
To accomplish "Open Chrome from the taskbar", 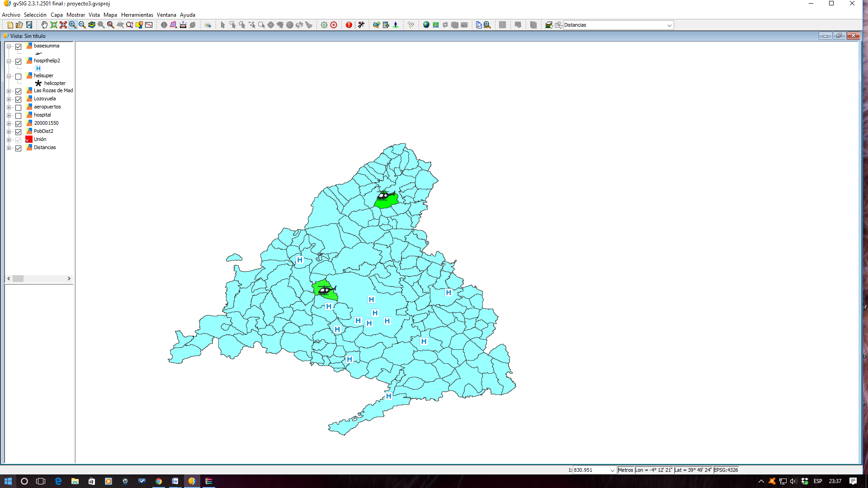I will tap(159, 481).
